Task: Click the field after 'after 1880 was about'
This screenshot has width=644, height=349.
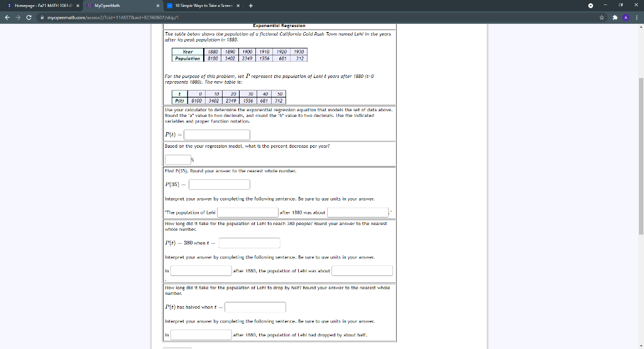Action: tap(358, 213)
